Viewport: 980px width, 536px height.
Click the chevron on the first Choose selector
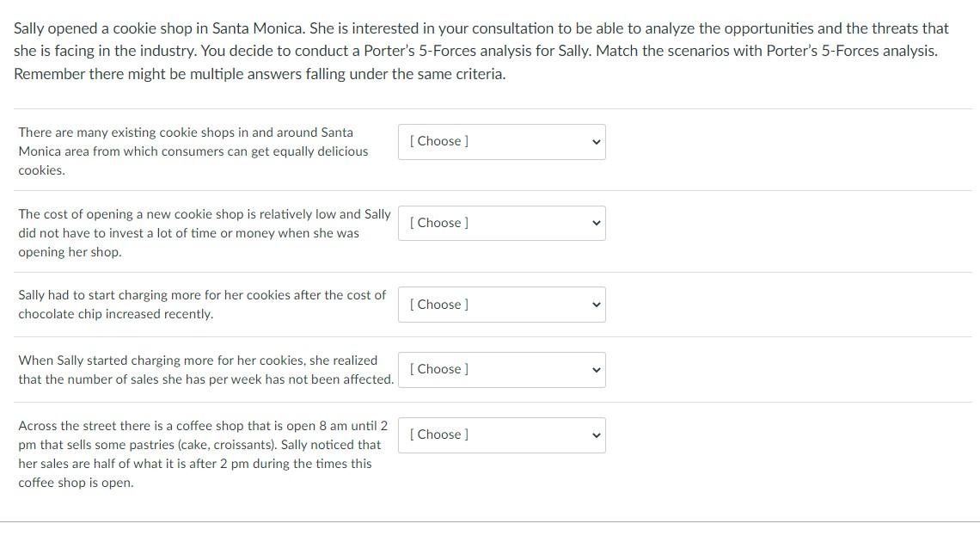(595, 141)
